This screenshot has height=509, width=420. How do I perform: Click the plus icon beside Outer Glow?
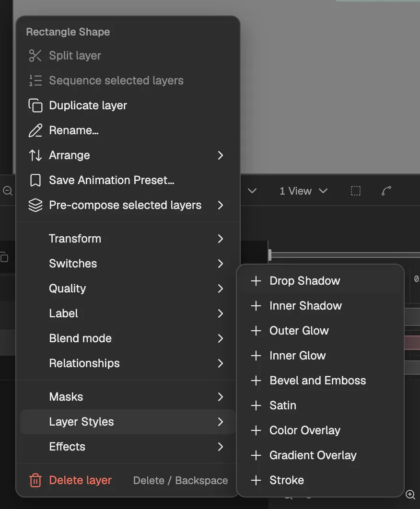pyautogui.click(x=256, y=331)
